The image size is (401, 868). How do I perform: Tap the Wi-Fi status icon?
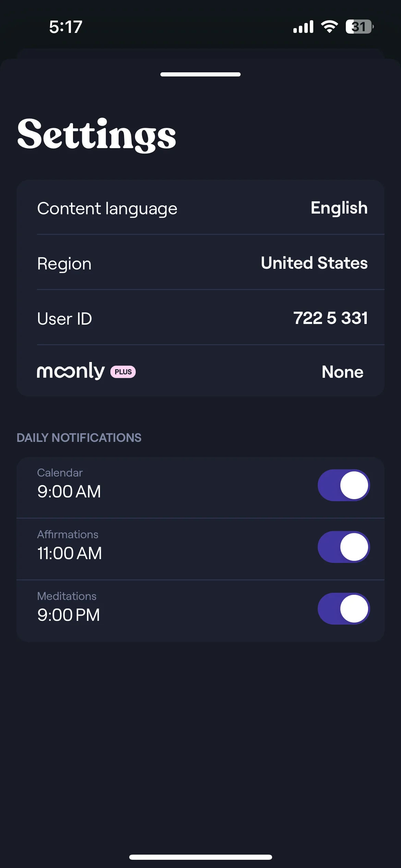[329, 26]
